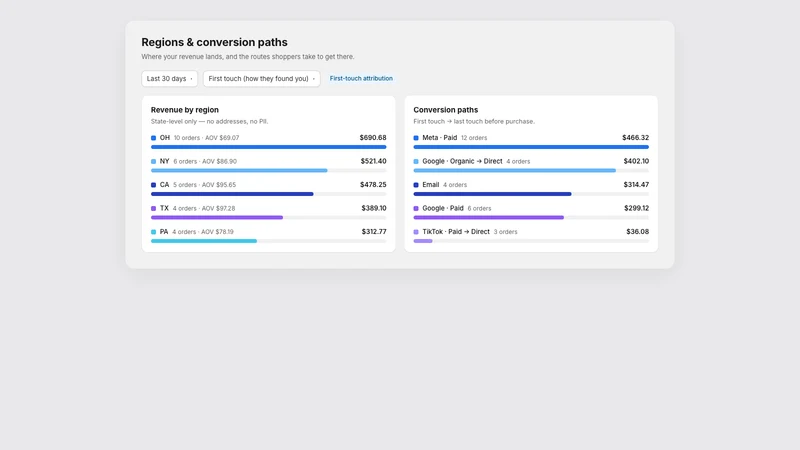The width and height of the screenshot is (800, 450).
Task: Click the TikTok · Paid → Direct bar
Action: click(x=423, y=241)
